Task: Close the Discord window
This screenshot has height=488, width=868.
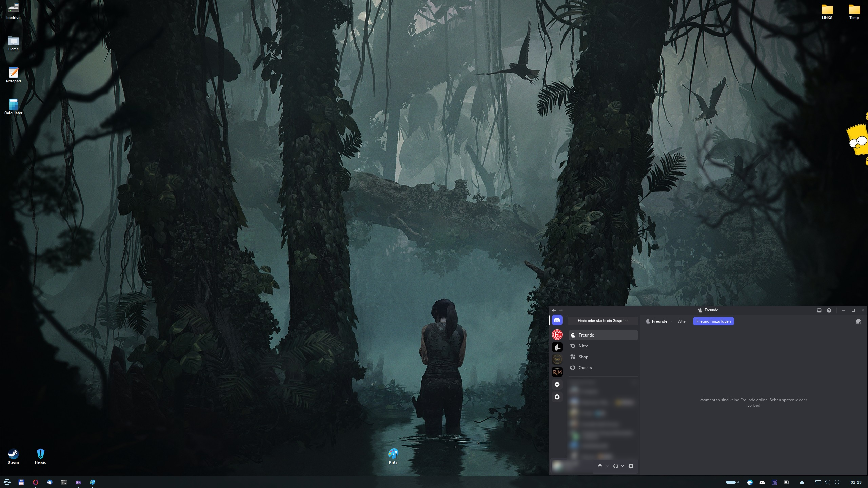Action: pyautogui.click(x=863, y=310)
